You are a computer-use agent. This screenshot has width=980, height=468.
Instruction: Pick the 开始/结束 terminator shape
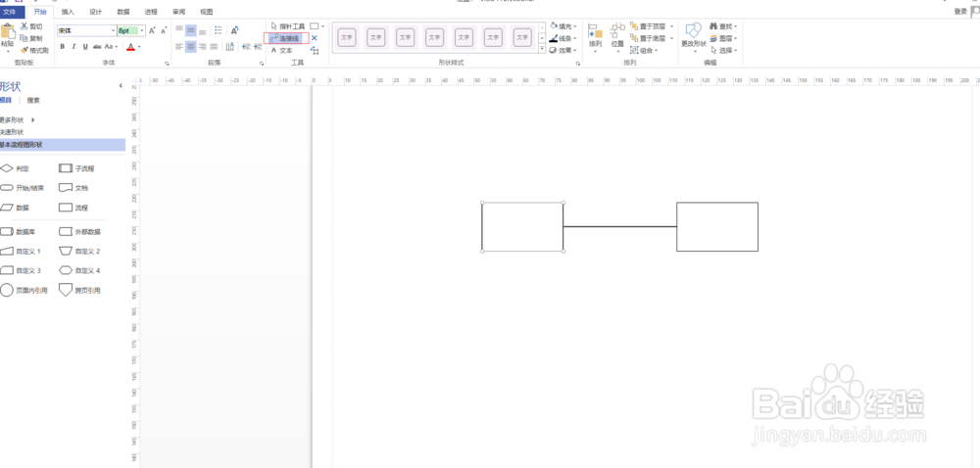click(x=22, y=188)
